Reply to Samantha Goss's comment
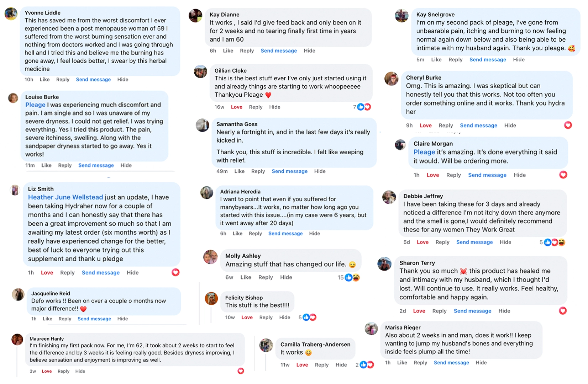Screen dimensions: 588x384 (x=258, y=171)
